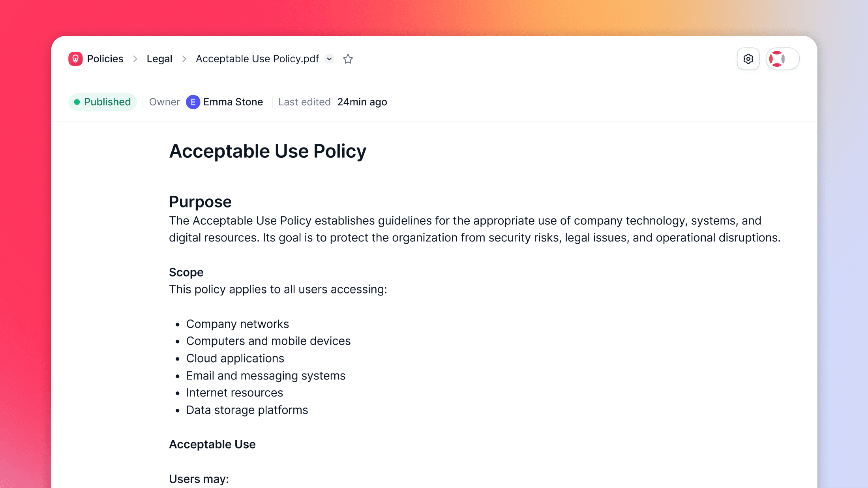Click the owner name Emma Stone
868x488 pixels.
(x=233, y=102)
